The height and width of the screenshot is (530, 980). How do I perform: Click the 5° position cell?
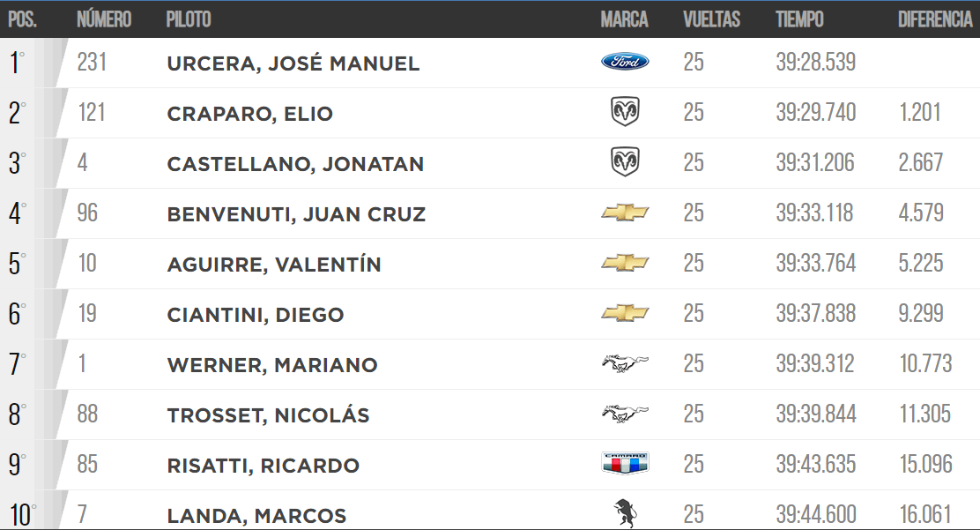pyautogui.click(x=18, y=264)
